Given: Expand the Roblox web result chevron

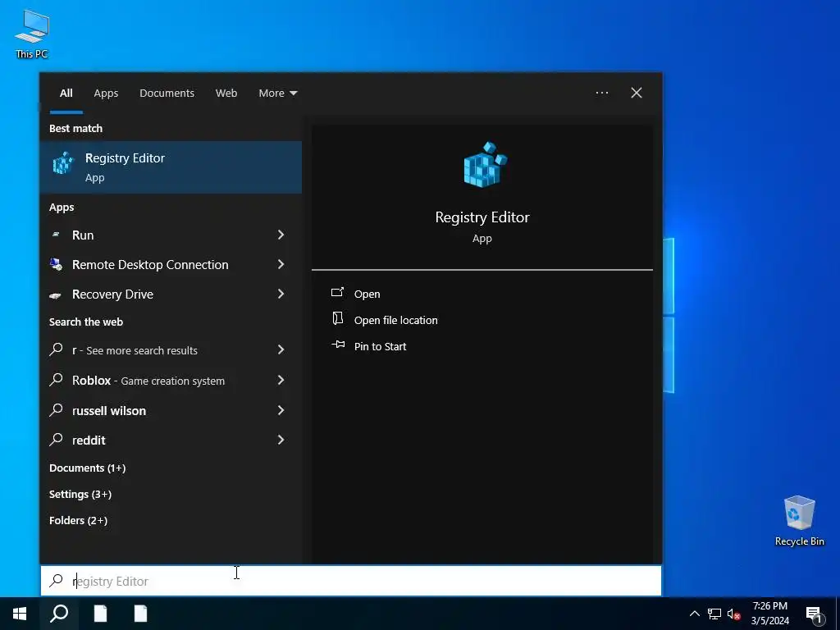Looking at the screenshot, I should [281, 380].
